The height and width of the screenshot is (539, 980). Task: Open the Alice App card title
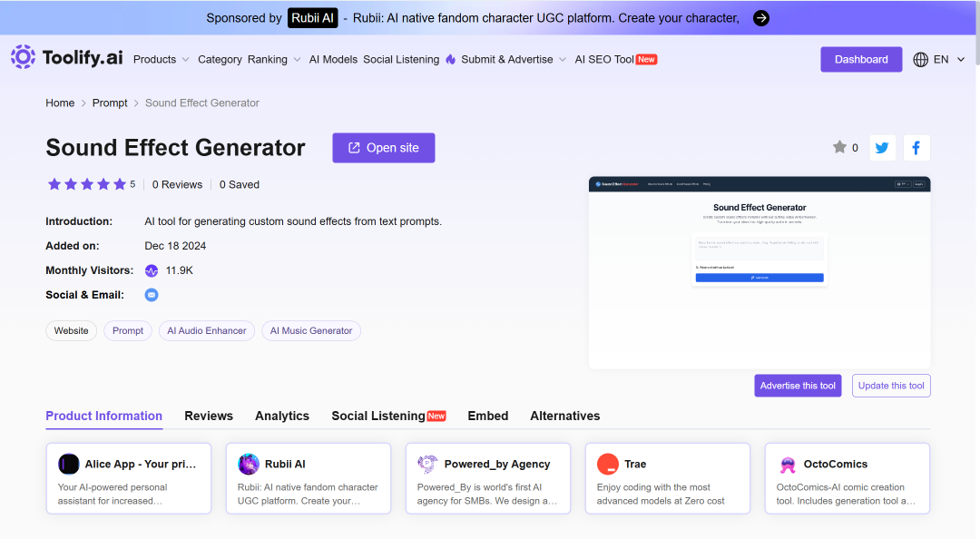141,464
